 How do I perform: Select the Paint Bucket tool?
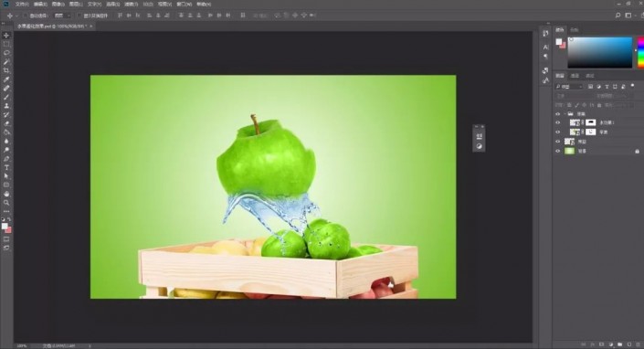6,132
